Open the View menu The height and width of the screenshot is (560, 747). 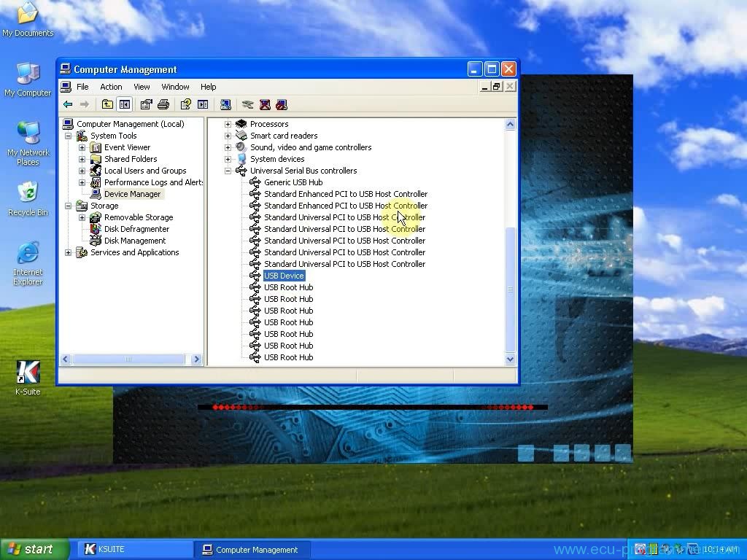point(142,87)
